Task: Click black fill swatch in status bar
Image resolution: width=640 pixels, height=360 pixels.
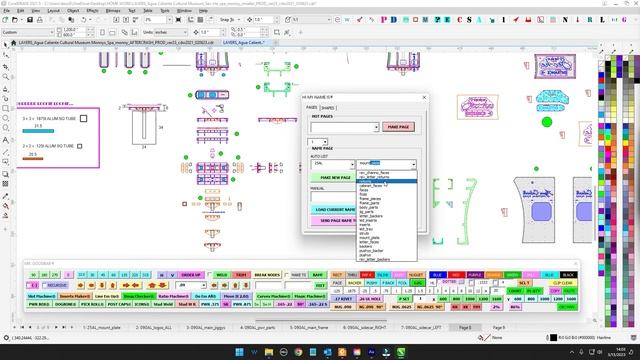Action: click(553, 338)
